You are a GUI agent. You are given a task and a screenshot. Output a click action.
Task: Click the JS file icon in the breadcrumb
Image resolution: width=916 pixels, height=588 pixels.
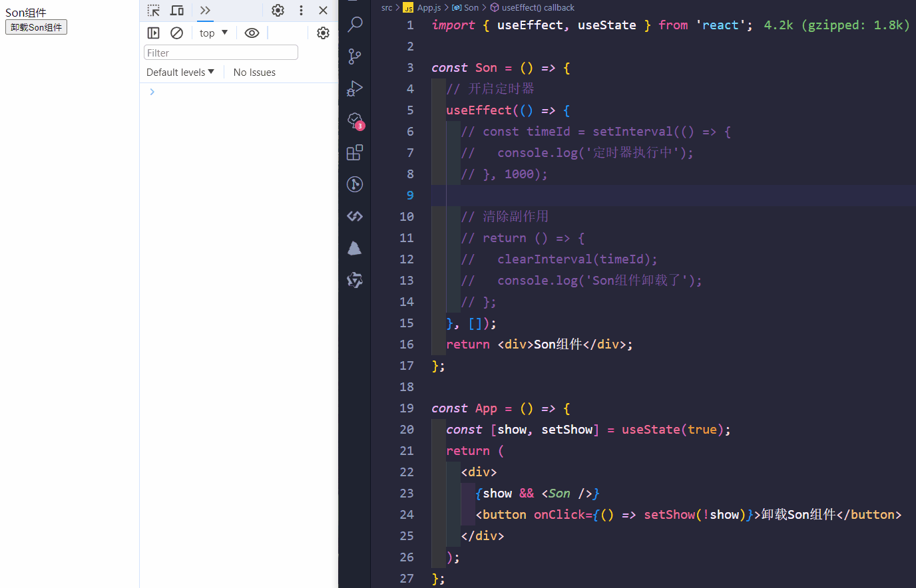pos(408,8)
